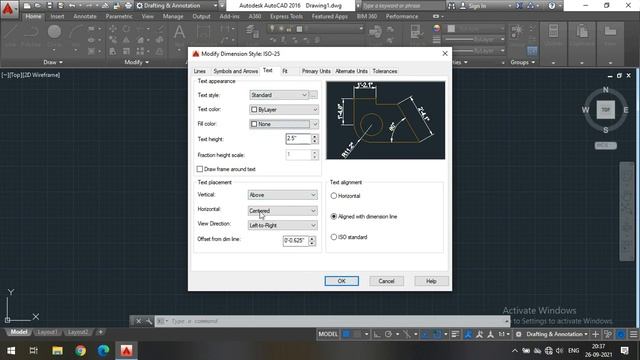This screenshot has height=360, width=640.
Task: Open the Vertical placement dropdown showing Above
Action: click(x=282, y=195)
